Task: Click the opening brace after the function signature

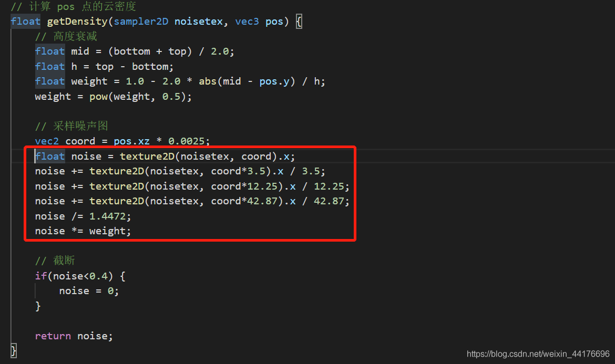Action: tap(299, 22)
